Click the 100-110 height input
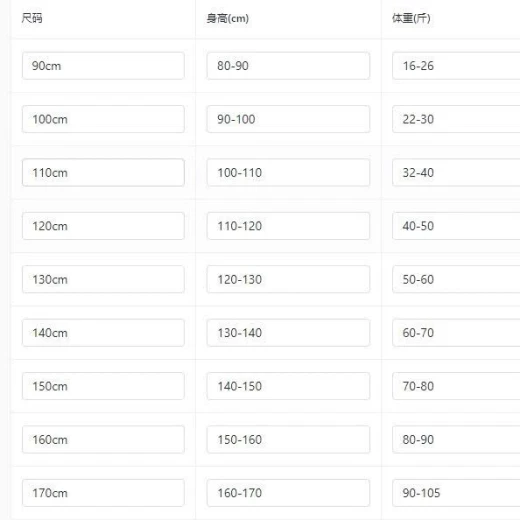The height and width of the screenshot is (520, 520). pyautogui.click(x=288, y=172)
